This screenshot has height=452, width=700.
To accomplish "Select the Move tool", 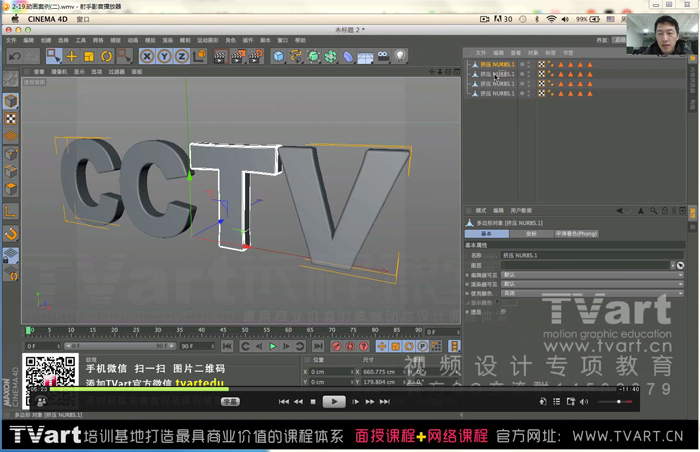I will 71,56.
